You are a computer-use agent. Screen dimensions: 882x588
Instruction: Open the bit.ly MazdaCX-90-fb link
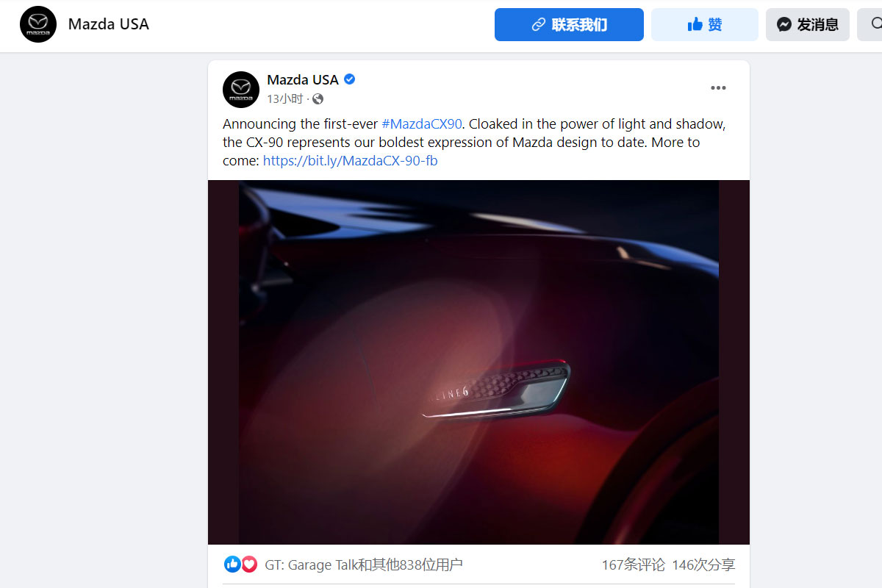(x=351, y=160)
